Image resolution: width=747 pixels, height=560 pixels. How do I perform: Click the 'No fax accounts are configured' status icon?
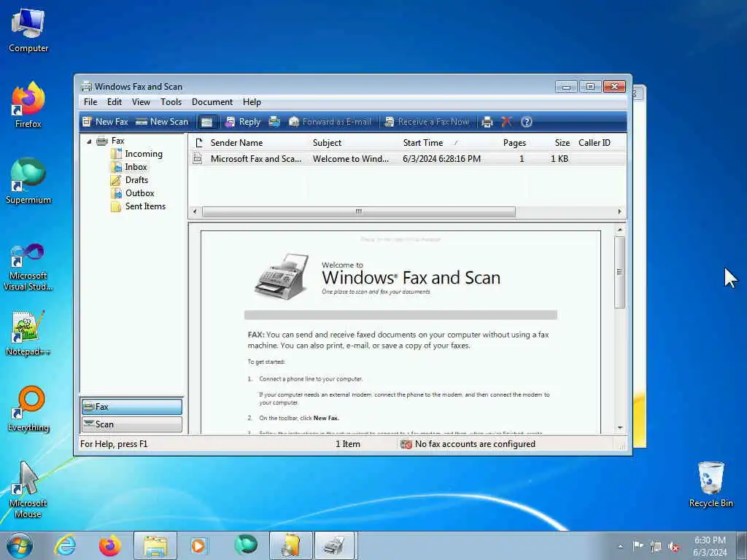coord(406,444)
